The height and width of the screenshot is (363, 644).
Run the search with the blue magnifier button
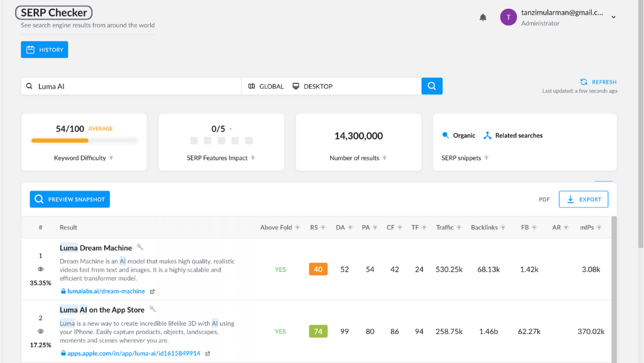point(431,86)
